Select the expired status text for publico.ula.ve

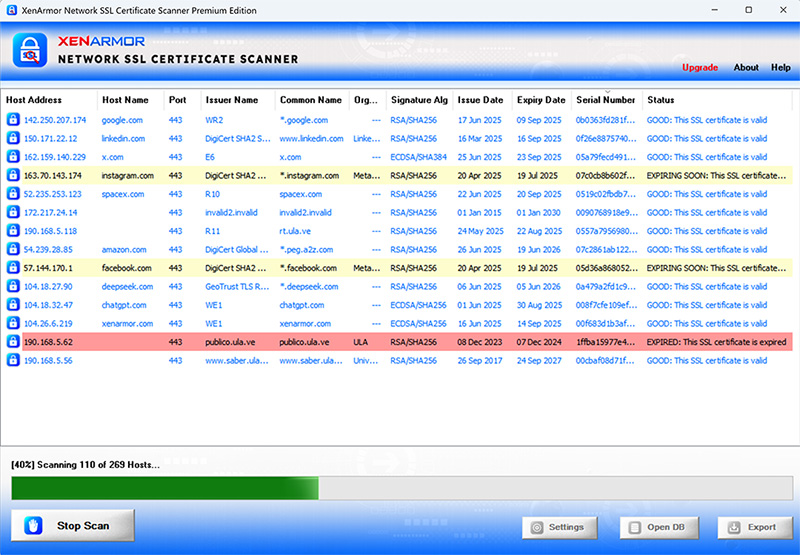pos(716,342)
